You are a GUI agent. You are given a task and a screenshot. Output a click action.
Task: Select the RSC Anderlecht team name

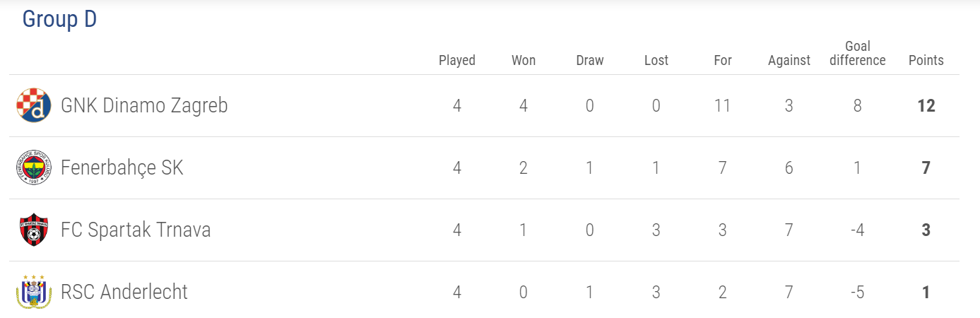coord(124,293)
